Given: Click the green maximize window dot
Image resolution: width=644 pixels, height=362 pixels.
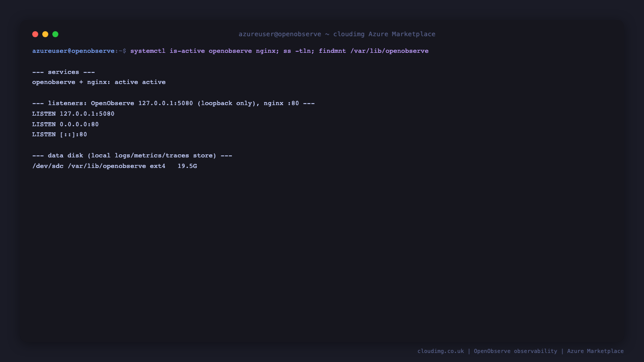Looking at the screenshot, I should click(x=55, y=34).
